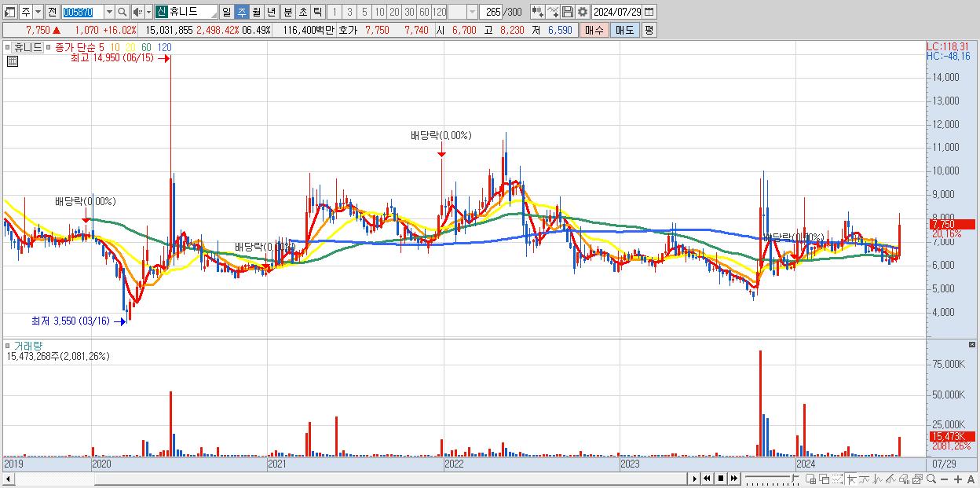
Task: Click the interval preset 5 button
Action: click(364, 12)
